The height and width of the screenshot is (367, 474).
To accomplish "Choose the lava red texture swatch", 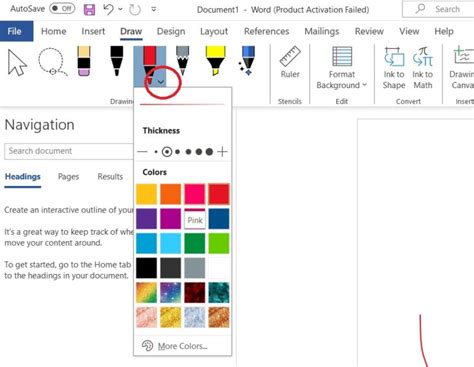I will pos(195,293).
